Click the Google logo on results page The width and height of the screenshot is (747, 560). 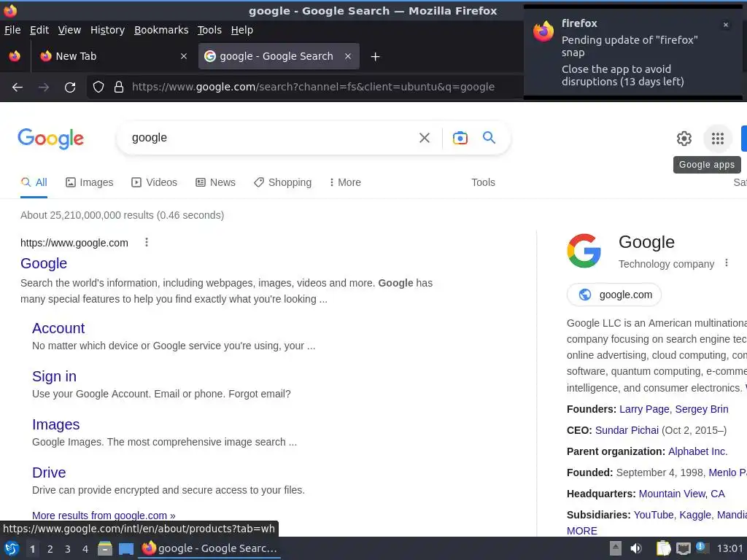click(x=51, y=139)
